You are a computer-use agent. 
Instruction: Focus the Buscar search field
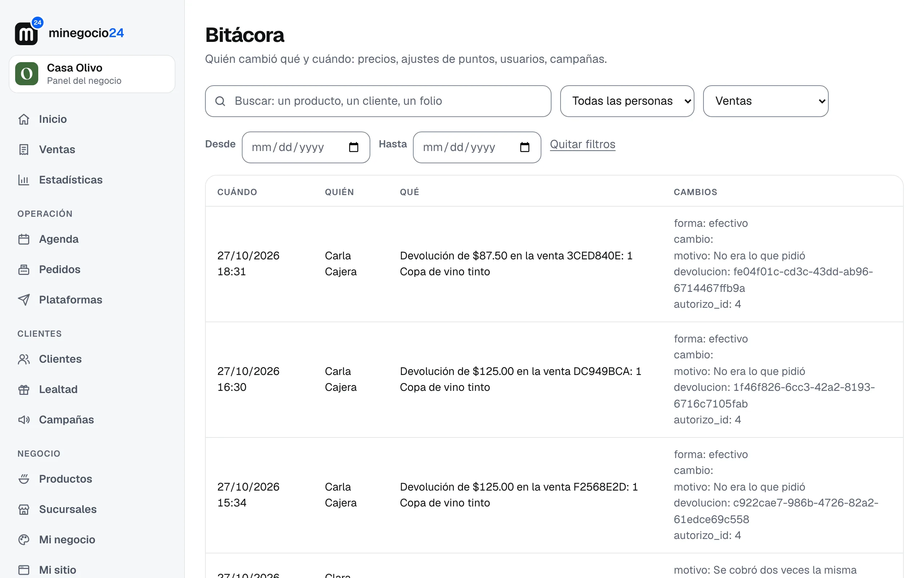[378, 101]
